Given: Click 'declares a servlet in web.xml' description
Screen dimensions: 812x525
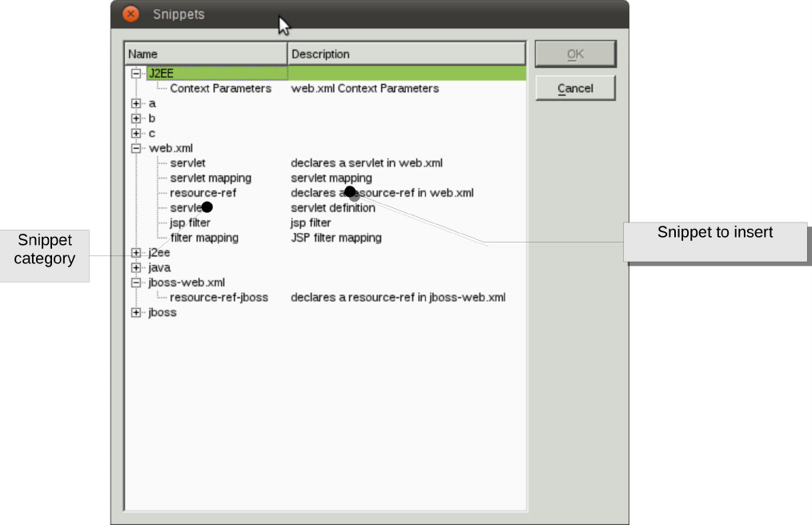Looking at the screenshot, I should pos(367,163).
